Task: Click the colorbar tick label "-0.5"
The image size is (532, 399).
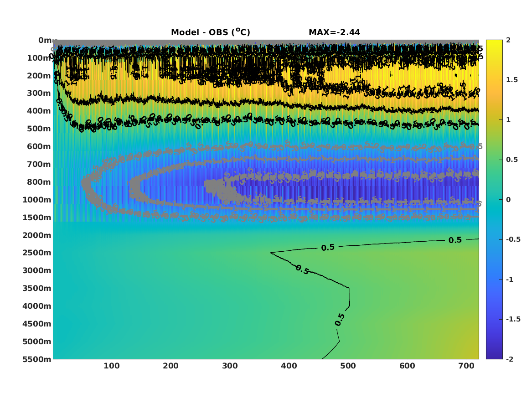Action: tap(513, 239)
